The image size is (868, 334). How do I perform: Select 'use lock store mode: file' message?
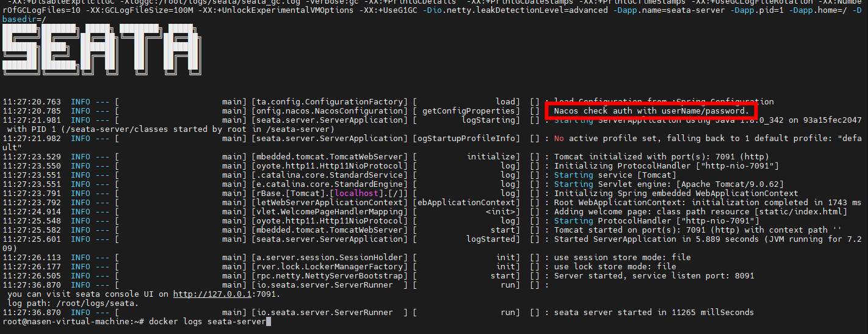(x=614, y=267)
